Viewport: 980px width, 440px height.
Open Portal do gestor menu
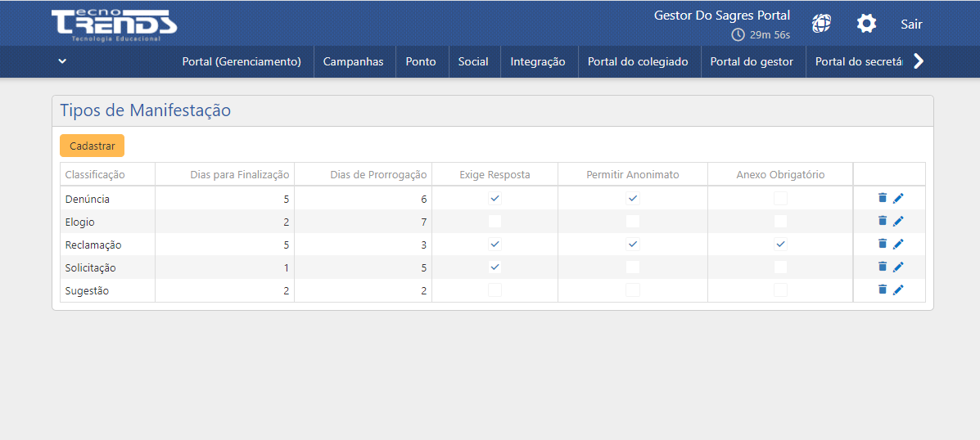752,61
